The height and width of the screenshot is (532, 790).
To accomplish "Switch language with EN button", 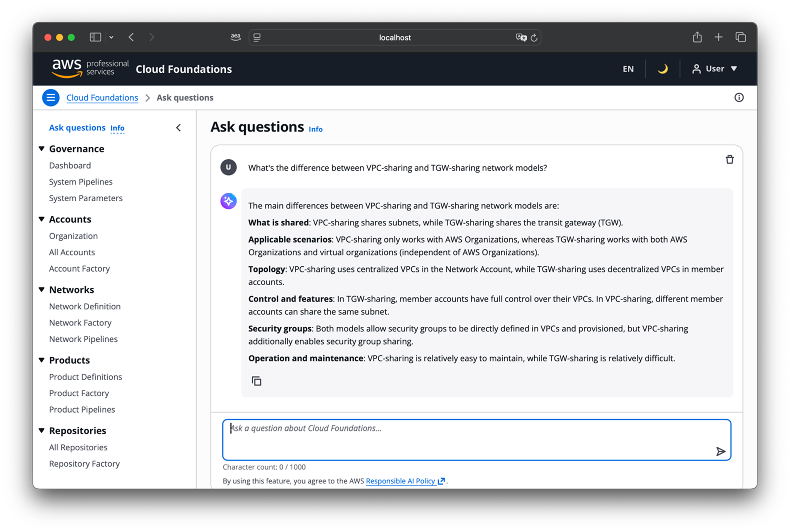I will pyautogui.click(x=628, y=69).
